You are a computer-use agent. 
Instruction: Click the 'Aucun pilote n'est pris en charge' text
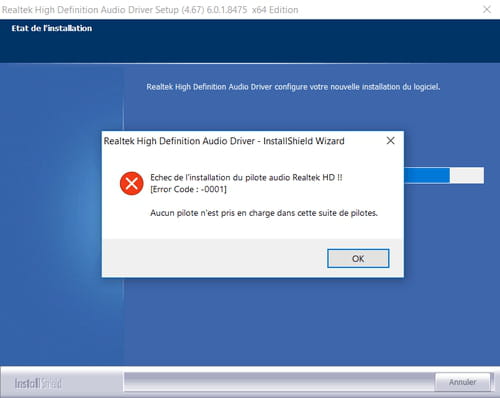tap(264, 213)
